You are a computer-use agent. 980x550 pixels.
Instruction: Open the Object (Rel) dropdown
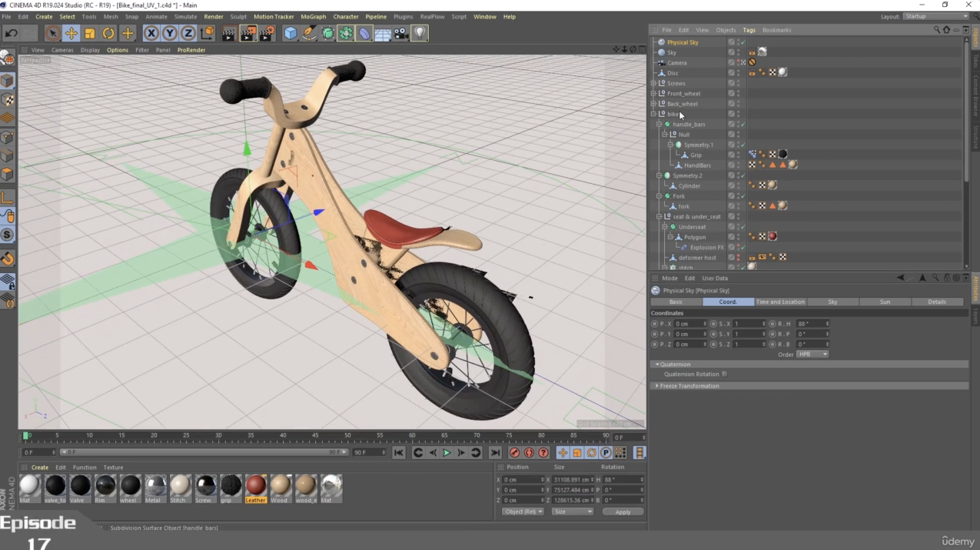[523, 512]
